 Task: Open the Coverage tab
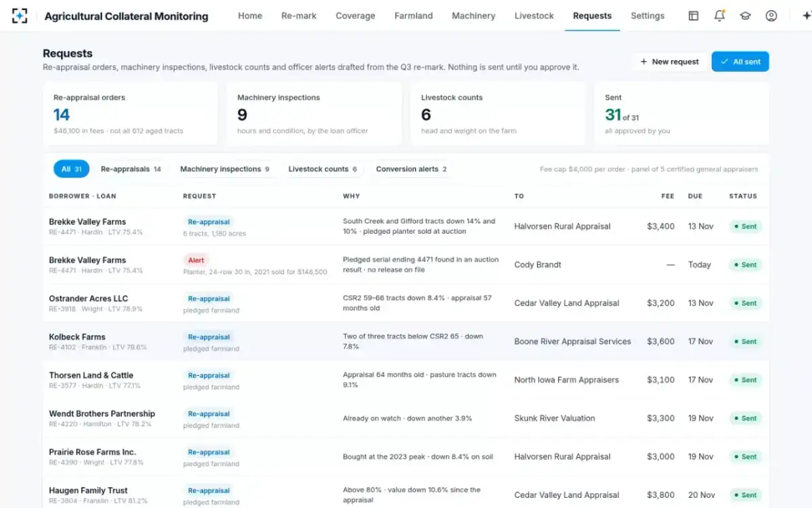coord(355,16)
